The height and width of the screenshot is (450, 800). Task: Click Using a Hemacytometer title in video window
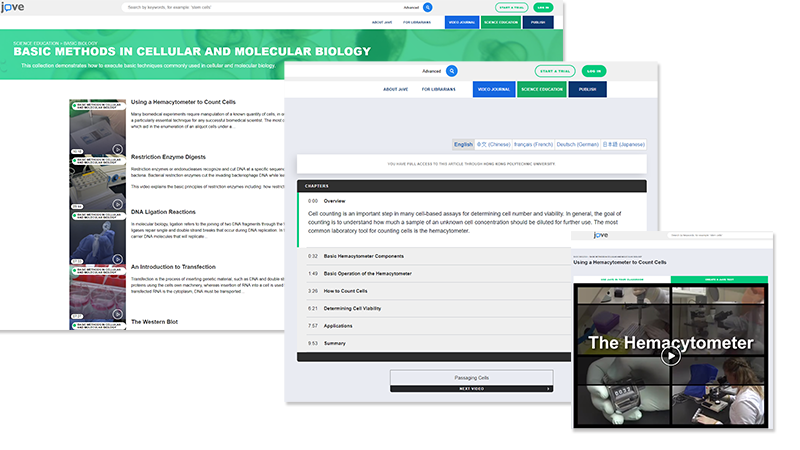[619, 262]
